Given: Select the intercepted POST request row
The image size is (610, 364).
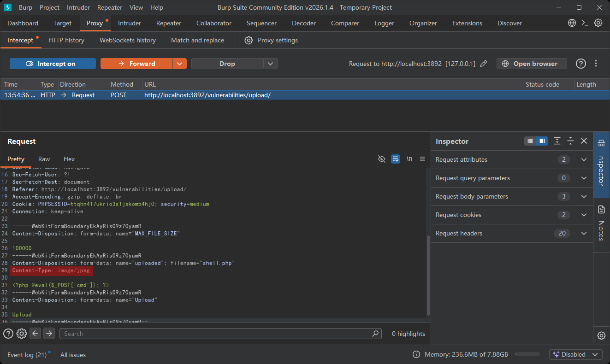Looking at the screenshot, I should tap(305, 95).
